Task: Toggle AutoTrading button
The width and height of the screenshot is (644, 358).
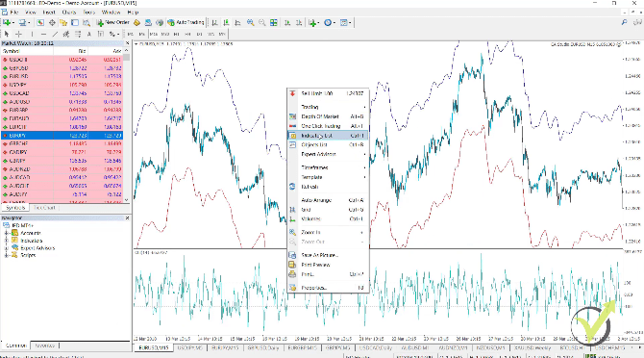Action: pyautogui.click(x=186, y=22)
